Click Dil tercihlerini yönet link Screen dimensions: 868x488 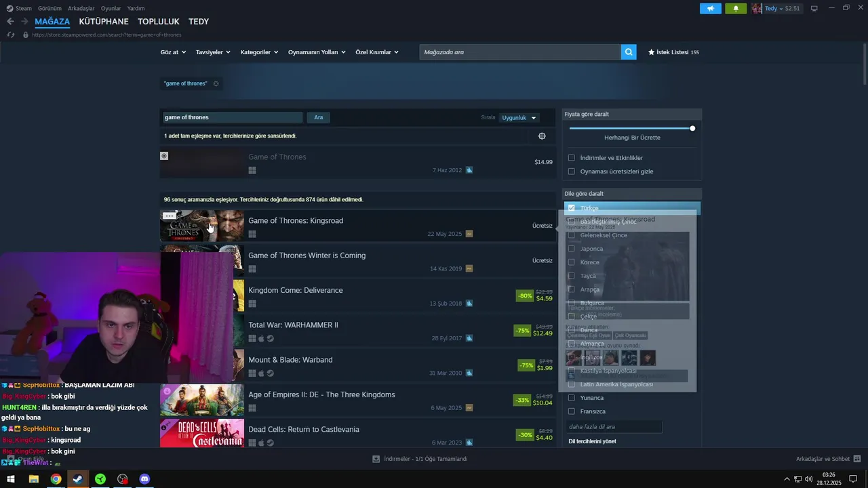click(x=592, y=441)
